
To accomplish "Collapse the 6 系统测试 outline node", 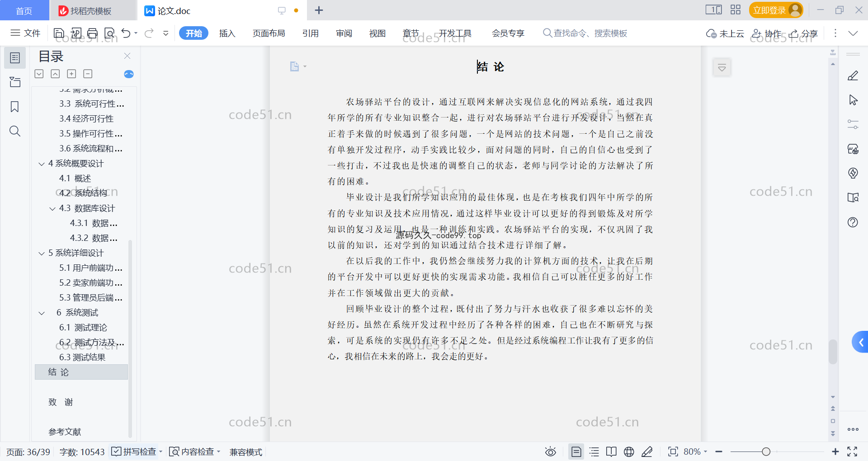I will click(x=42, y=313).
